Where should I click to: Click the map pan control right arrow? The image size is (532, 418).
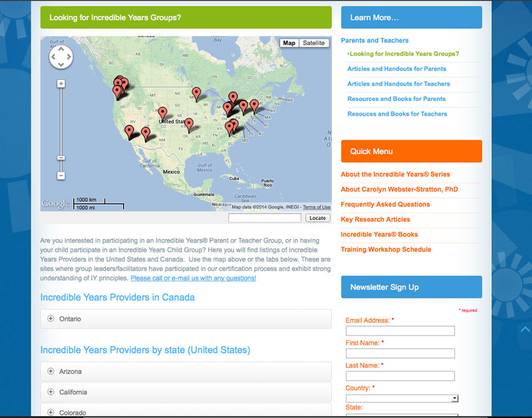[x=69, y=57]
